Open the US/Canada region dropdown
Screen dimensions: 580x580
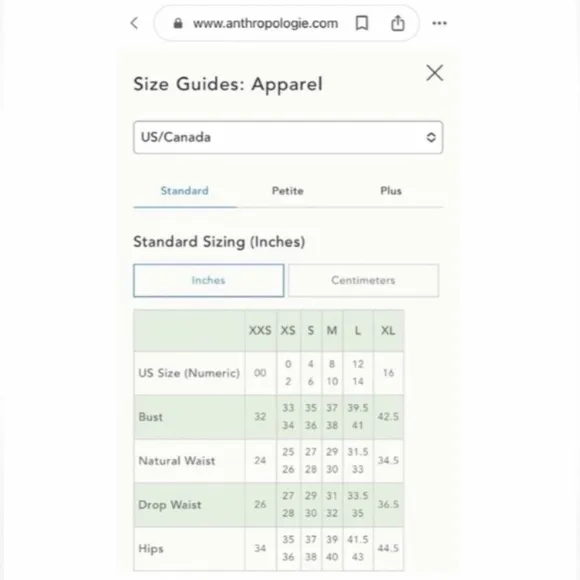pos(288,137)
